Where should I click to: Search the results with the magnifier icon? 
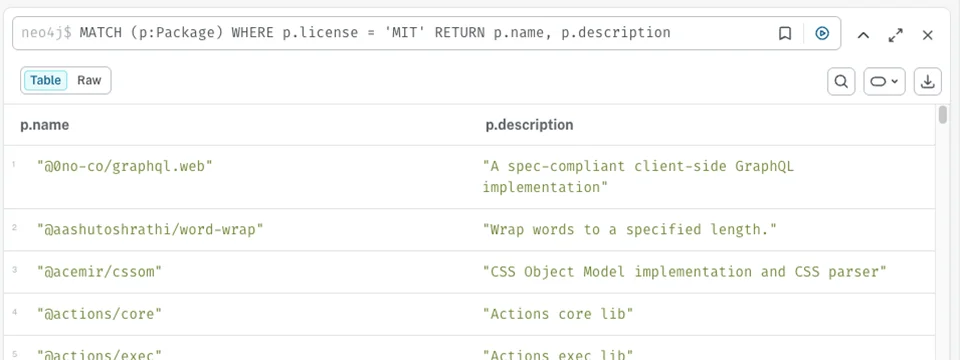[x=841, y=81]
